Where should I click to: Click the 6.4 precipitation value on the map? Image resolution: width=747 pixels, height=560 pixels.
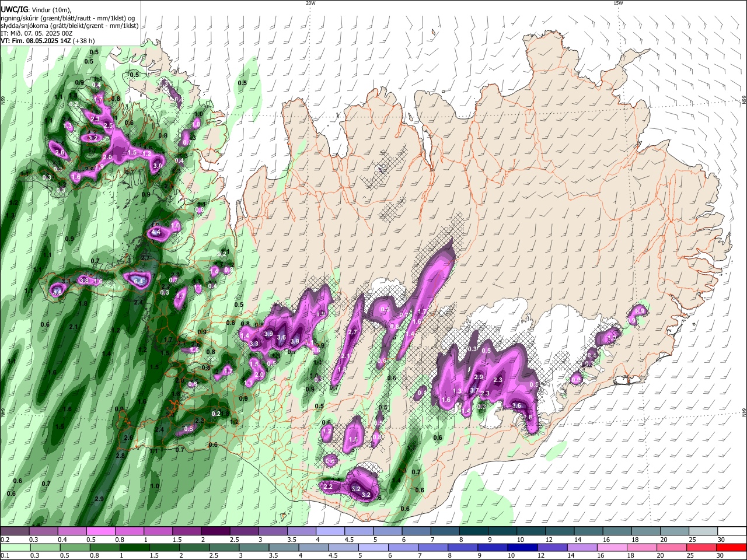(x=139, y=282)
